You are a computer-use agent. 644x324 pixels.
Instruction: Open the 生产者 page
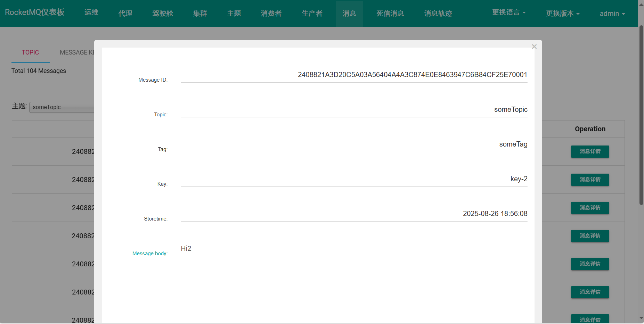point(312,14)
